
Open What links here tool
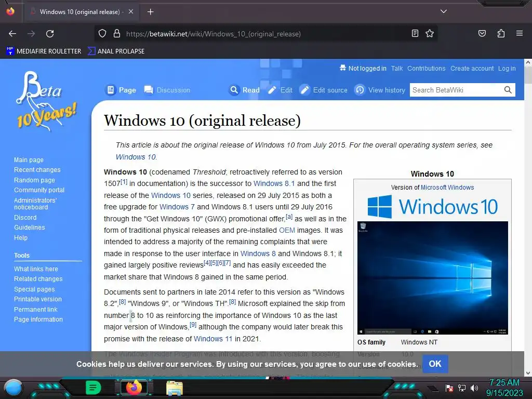(36, 269)
